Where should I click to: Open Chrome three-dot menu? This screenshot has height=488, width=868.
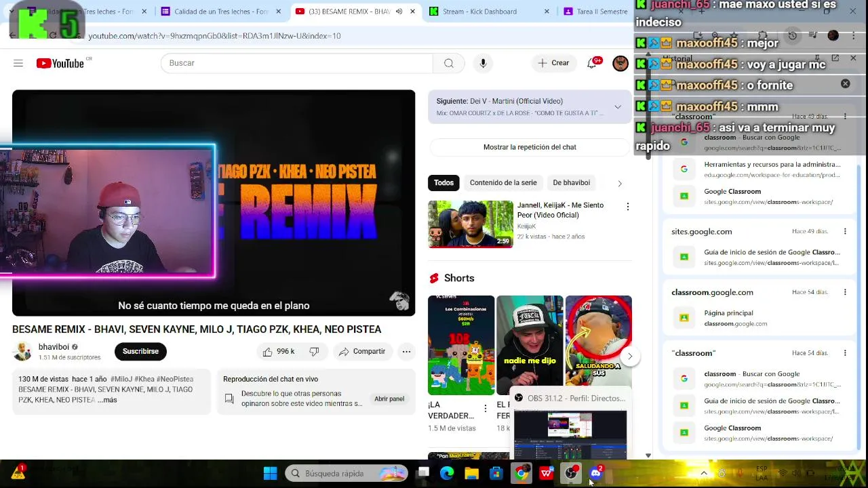(x=853, y=36)
